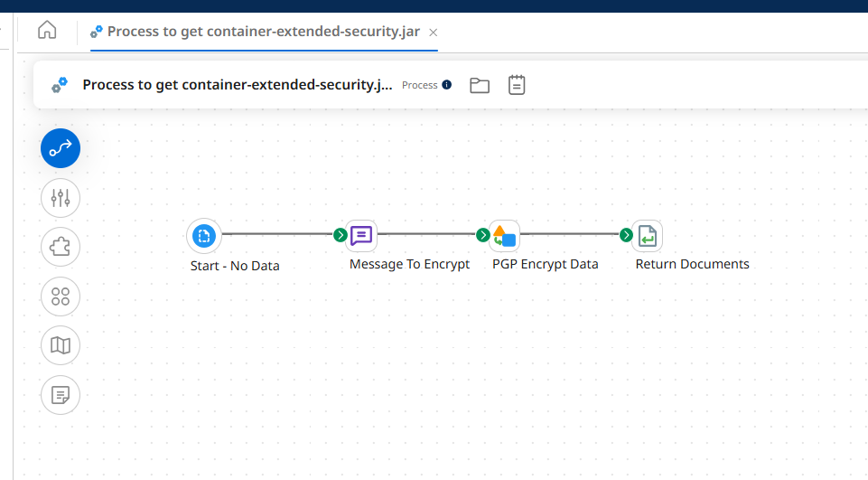Open the sticky note sidebar icon
This screenshot has height=480, width=868.
pos(61,395)
